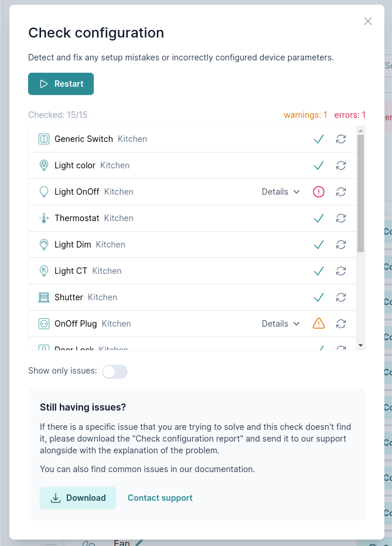Viewport: 392px width, 546px height.
Task: Download the check configuration report
Action: 78,498
